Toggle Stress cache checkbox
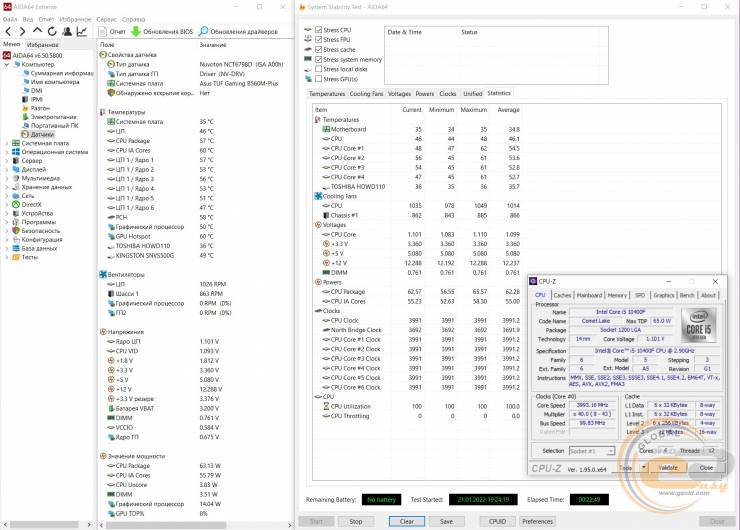Image resolution: width=740 pixels, height=530 pixels. click(x=319, y=50)
